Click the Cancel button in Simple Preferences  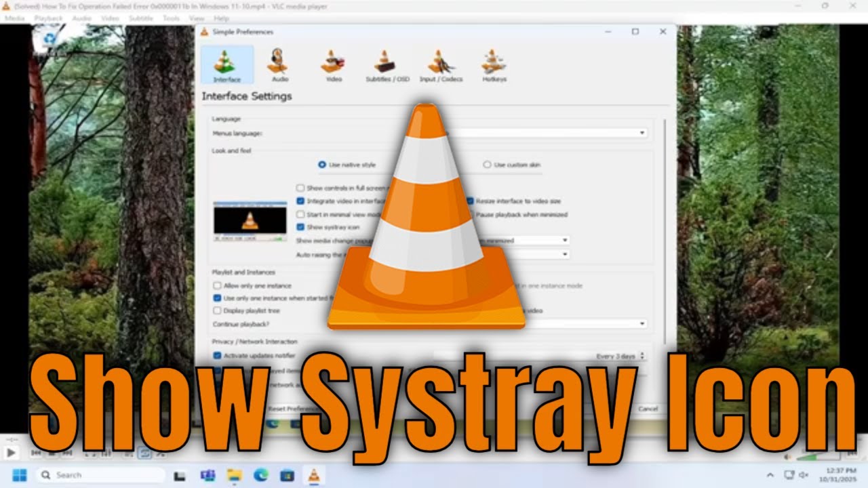648,409
